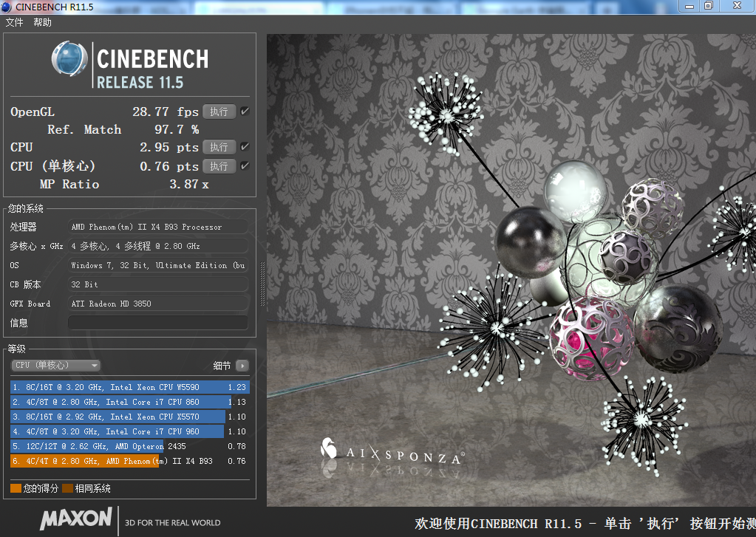Click the 您的得分 orange legend swatch
This screenshot has height=537, width=756.
tap(16, 488)
